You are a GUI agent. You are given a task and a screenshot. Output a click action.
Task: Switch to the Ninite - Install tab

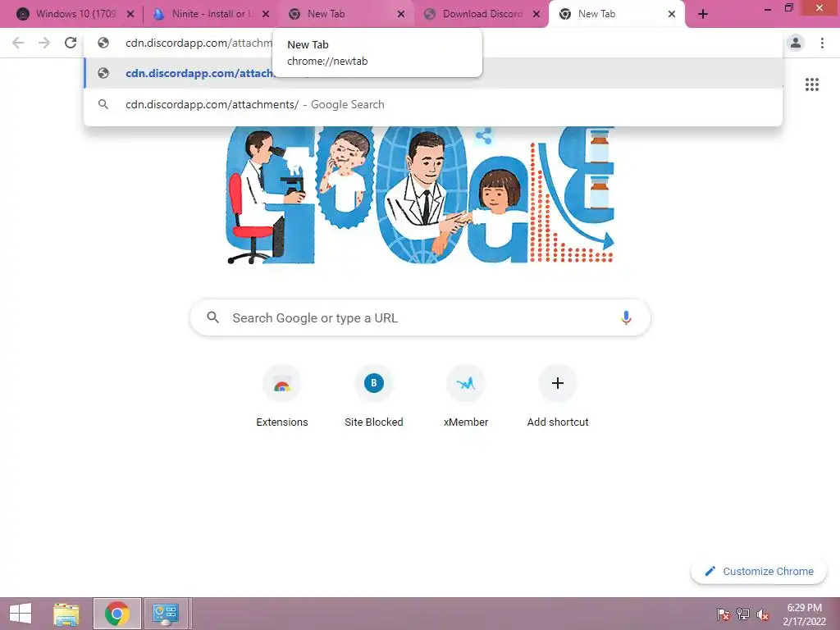coord(211,14)
